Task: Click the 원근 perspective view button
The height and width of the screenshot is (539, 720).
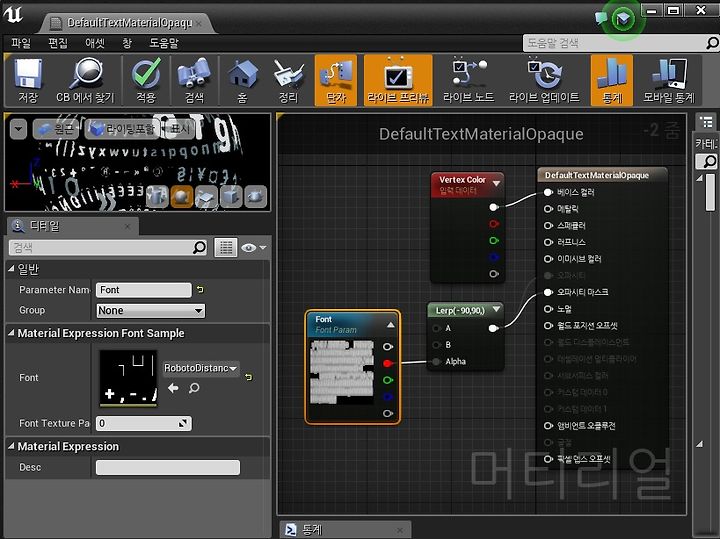Action: [x=56, y=129]
